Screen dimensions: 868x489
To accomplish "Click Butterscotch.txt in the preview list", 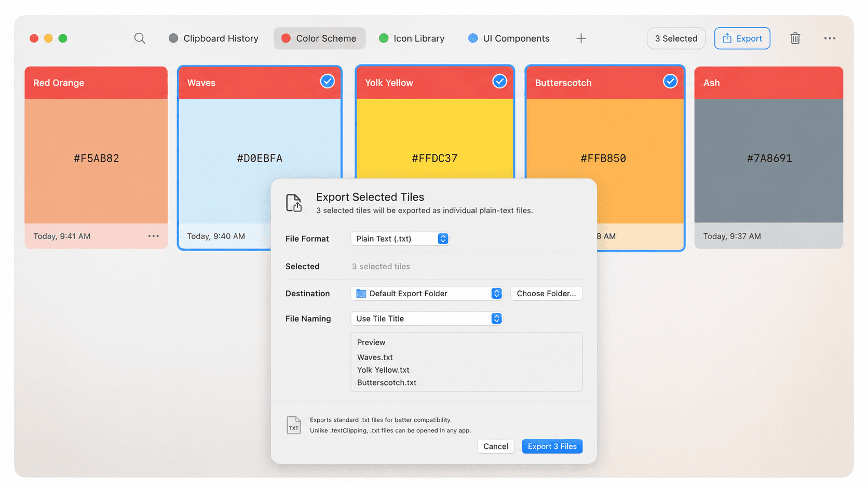I will pyautogui.click(x=387, y=382).
